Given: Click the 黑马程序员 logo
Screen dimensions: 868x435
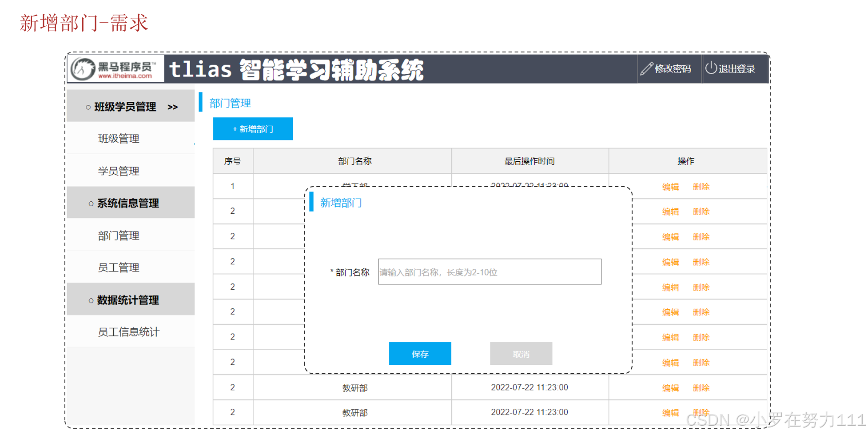Looking at the screenshot, I should 116,69.
